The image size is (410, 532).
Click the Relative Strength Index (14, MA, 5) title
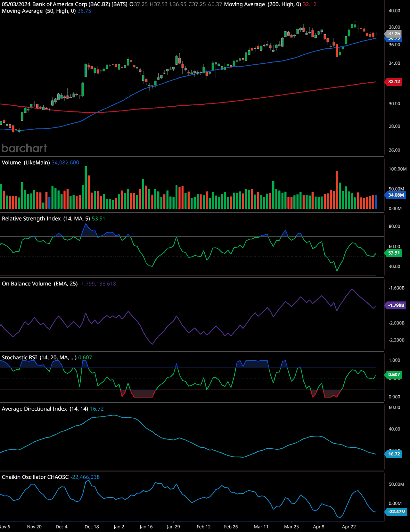(x=46, y=219)
